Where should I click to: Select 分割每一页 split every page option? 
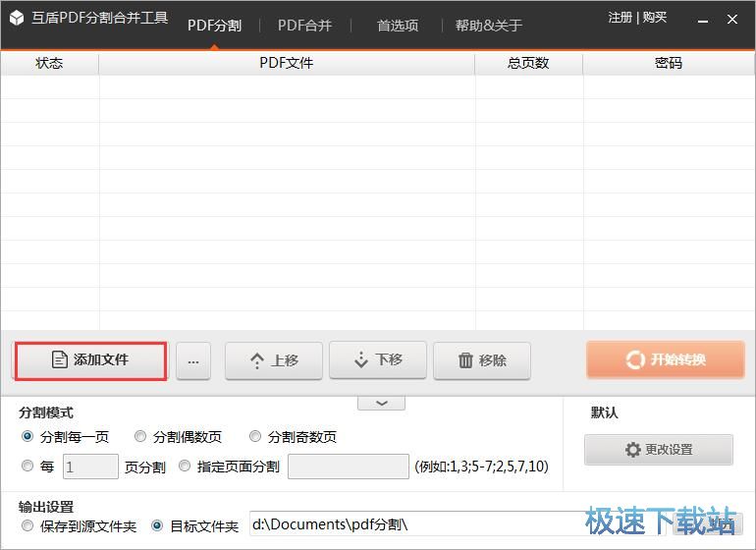pos(27,437)
